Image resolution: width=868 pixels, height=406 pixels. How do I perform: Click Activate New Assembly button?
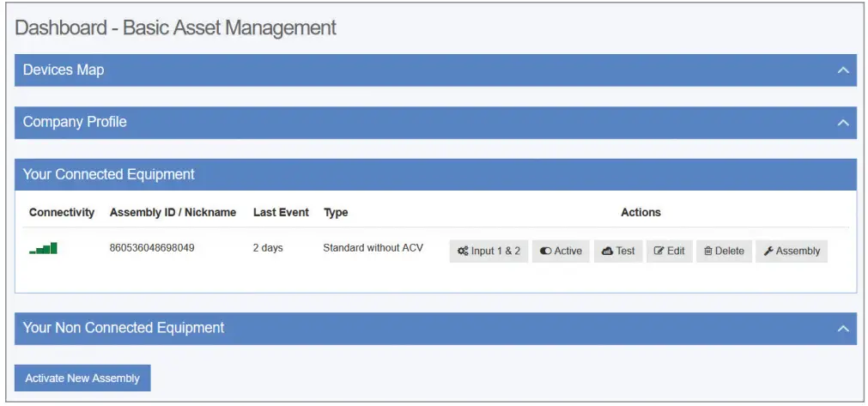pyautogui.click(x=82, y=379)
